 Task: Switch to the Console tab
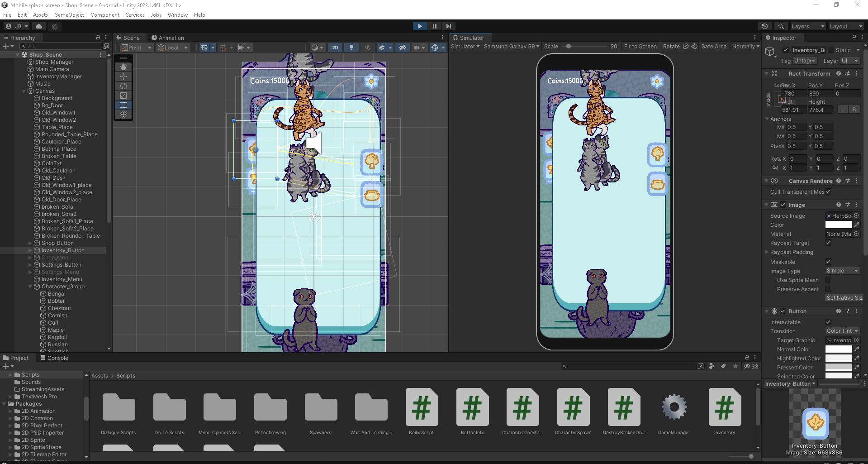tap(54, 358)
